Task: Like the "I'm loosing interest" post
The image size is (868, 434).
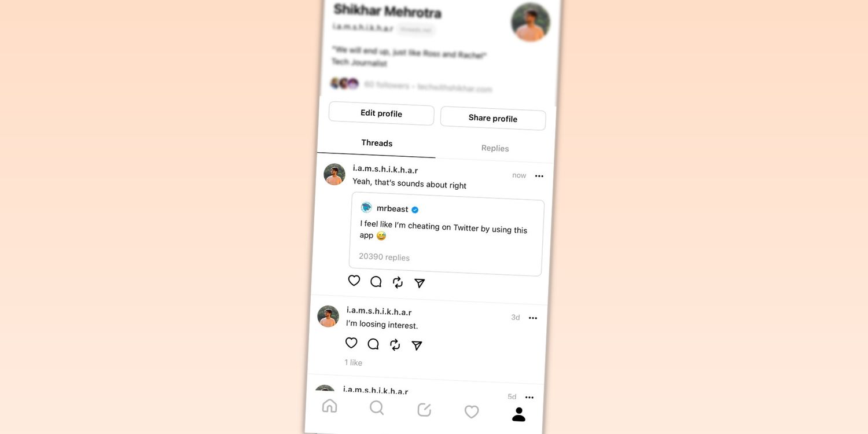Action: pyautogui.click(x=351, y=343)
